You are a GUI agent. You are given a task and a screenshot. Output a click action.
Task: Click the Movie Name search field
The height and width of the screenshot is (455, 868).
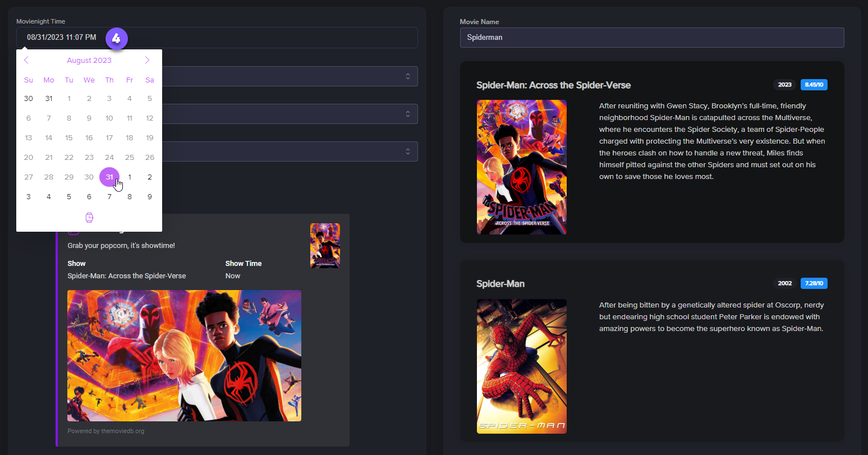651,38
